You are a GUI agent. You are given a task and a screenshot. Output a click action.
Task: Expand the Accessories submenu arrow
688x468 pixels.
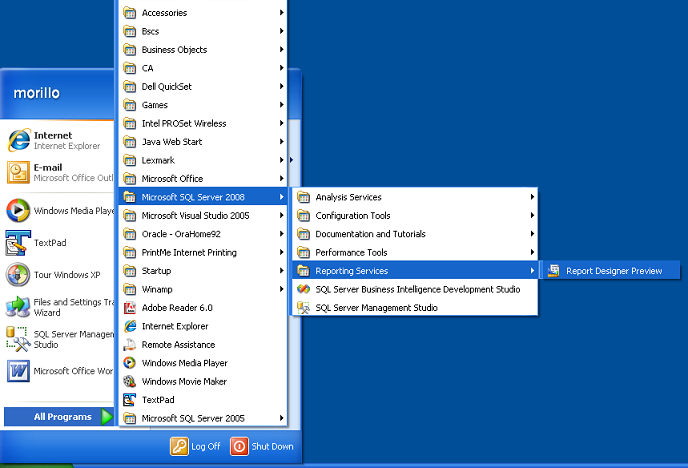[x=282, y=13]
